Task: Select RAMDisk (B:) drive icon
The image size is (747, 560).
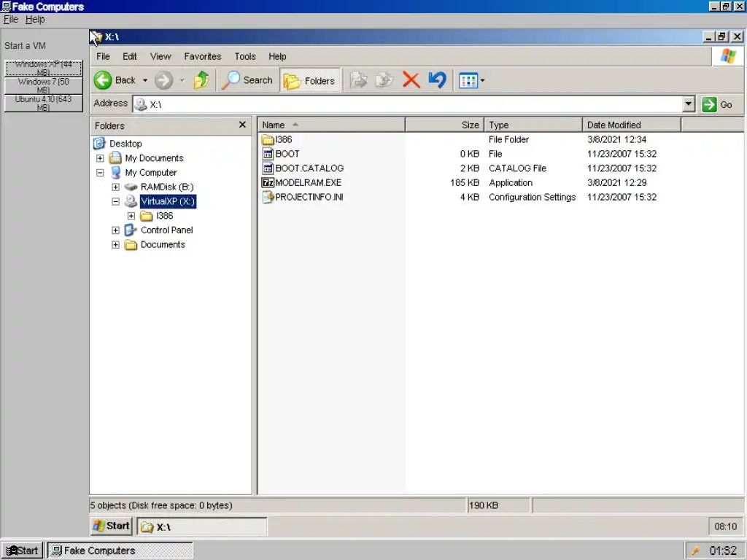Action: click(x=131, y=187)
